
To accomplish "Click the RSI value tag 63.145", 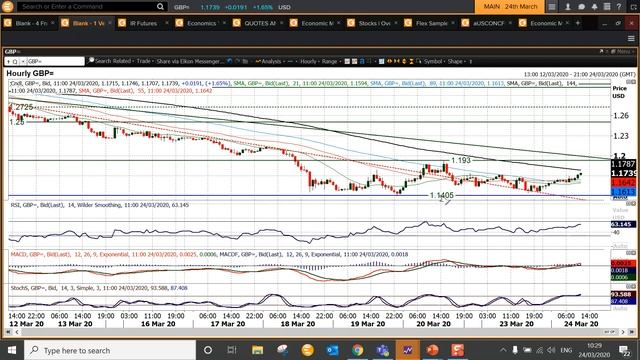I will click(x=623, y=224).
